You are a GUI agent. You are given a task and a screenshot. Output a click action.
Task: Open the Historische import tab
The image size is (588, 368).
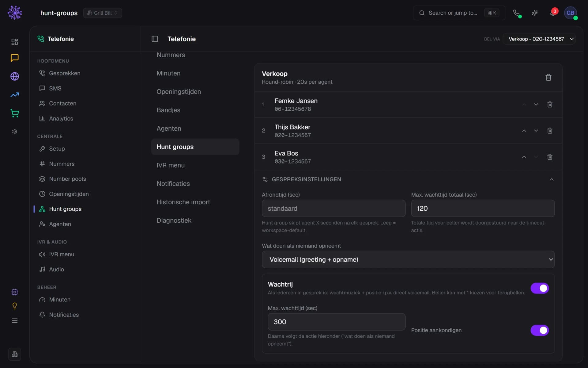point(183,202)
